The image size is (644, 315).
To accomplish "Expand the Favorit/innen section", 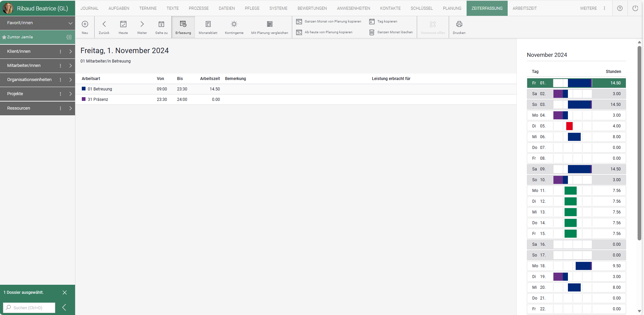I will pyautogui.click(x=70, y=23).
